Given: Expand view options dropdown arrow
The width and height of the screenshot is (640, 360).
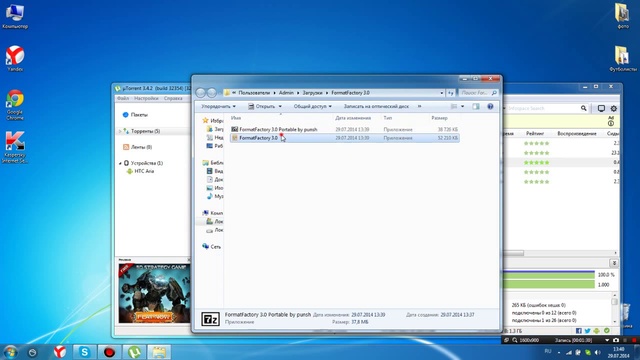Looking at the screenshot, I should point(462,107).
